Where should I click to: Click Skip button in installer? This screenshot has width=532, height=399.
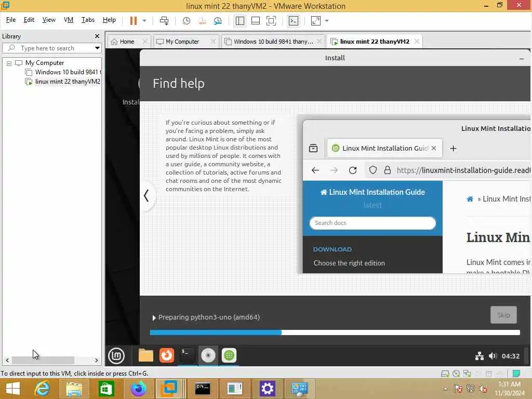[503, 315]
